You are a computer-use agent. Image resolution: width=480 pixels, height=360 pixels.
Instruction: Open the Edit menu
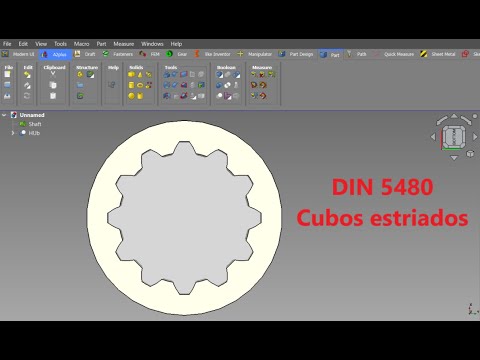[x=23, y=44]
